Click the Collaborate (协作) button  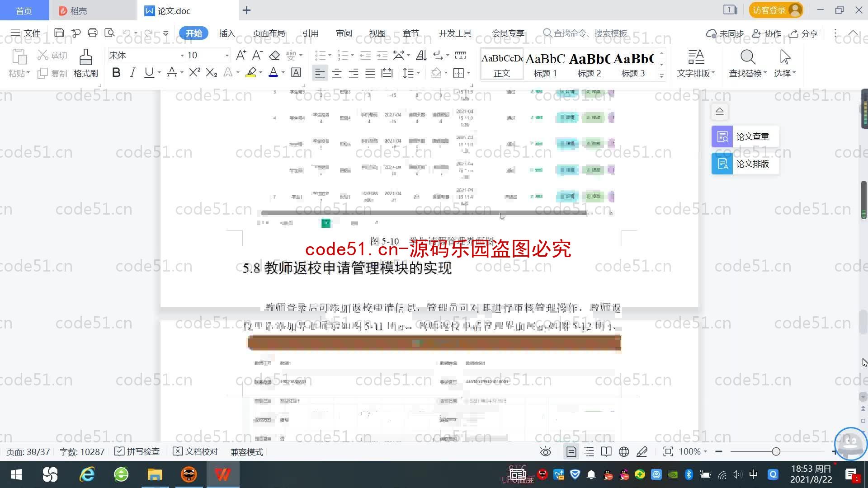(x=767, y=33)
